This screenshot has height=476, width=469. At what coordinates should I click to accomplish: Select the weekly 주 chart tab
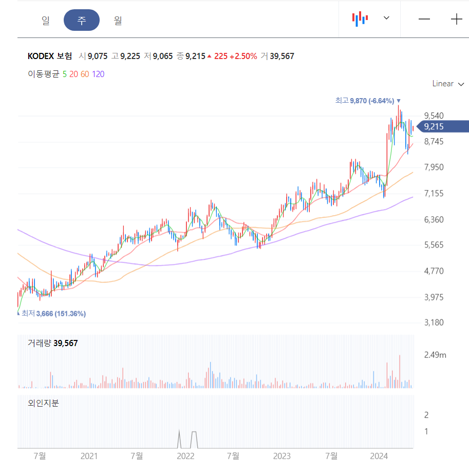tap(82, 20)
